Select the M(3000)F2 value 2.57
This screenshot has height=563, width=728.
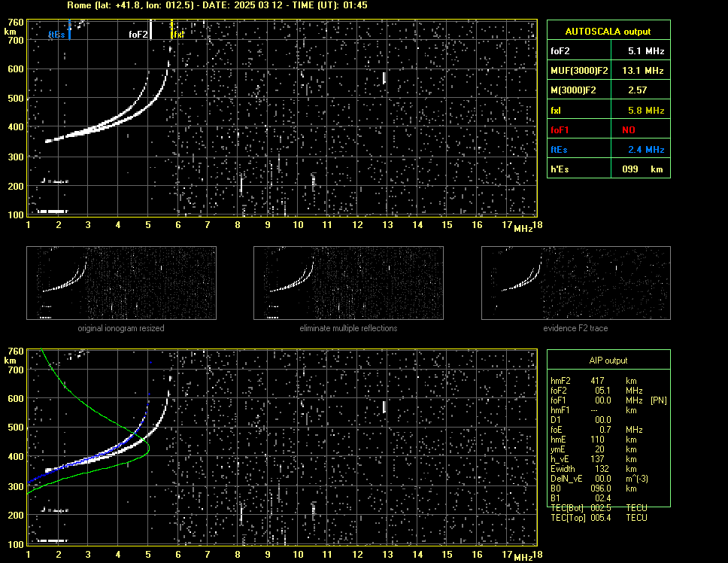tap(638, 90)
